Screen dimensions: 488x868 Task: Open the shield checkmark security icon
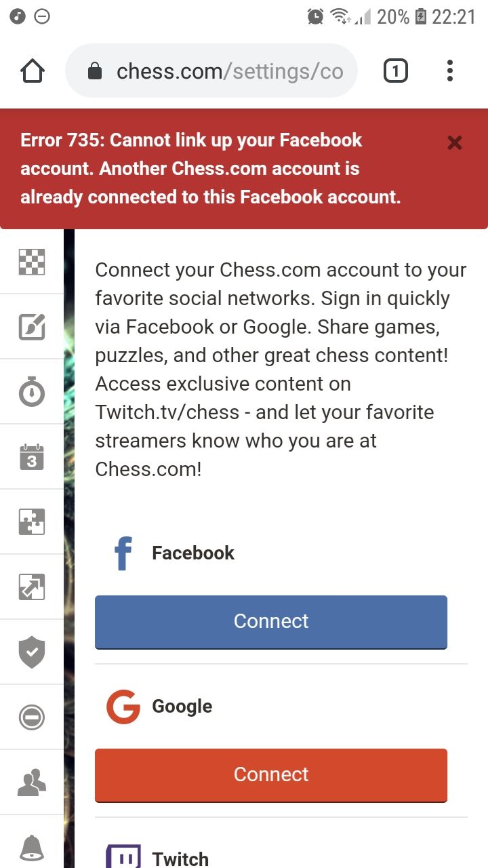coord(31,652)
